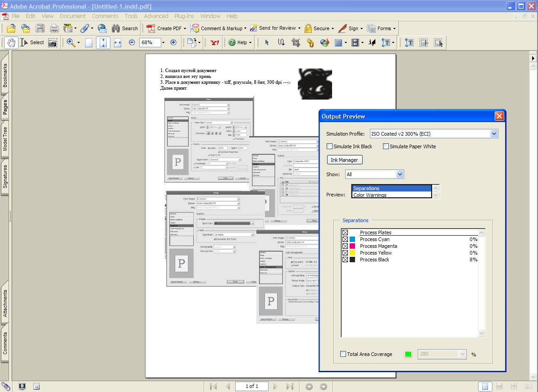Select the Select Object arrow tool

click(267, 42)
